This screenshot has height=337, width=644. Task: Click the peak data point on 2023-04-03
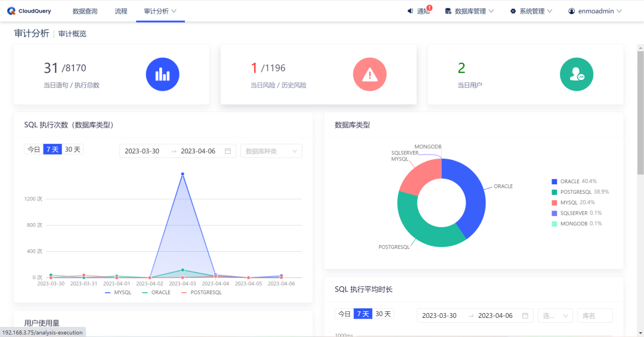(x=183, y=174)
